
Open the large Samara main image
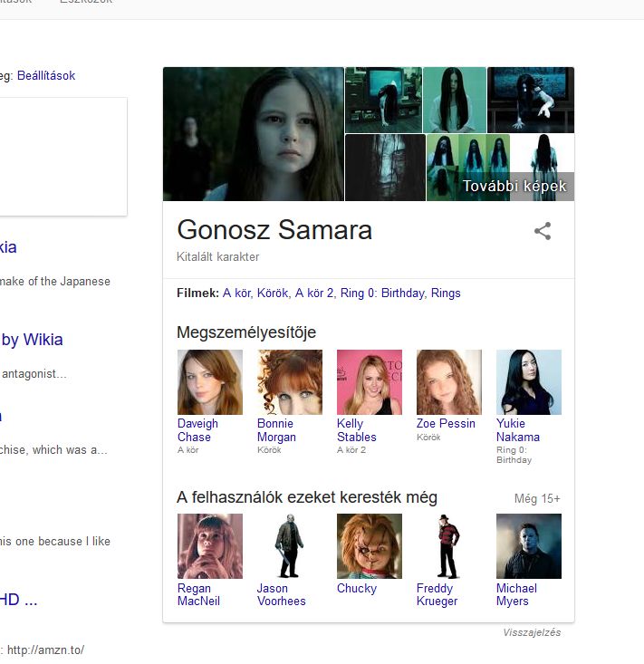click(254, 134)
